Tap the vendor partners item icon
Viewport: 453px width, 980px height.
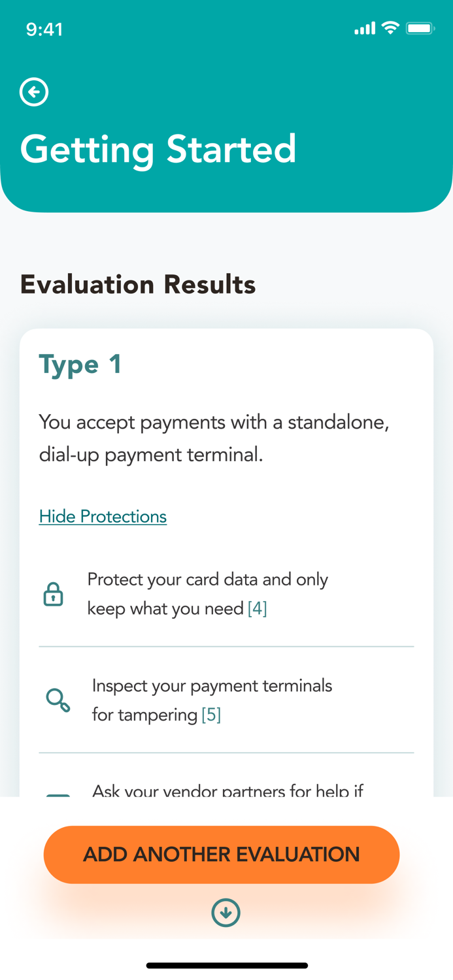pos(58,792)
